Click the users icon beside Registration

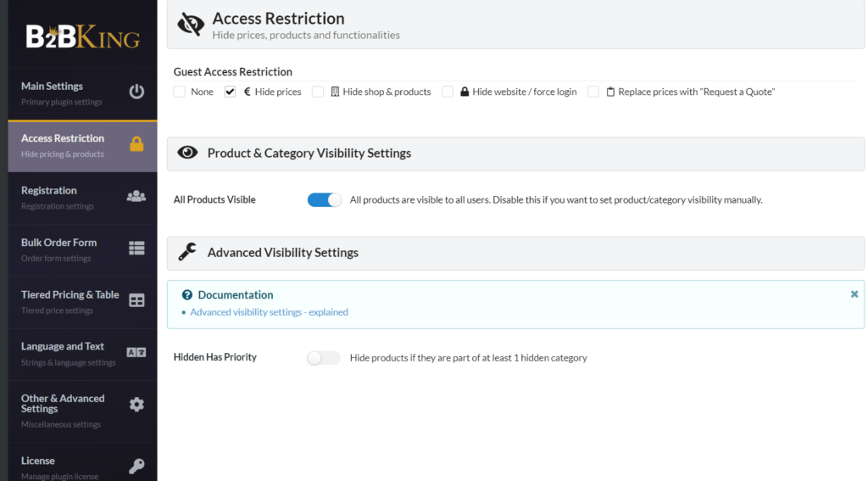[x=136, y=196]
